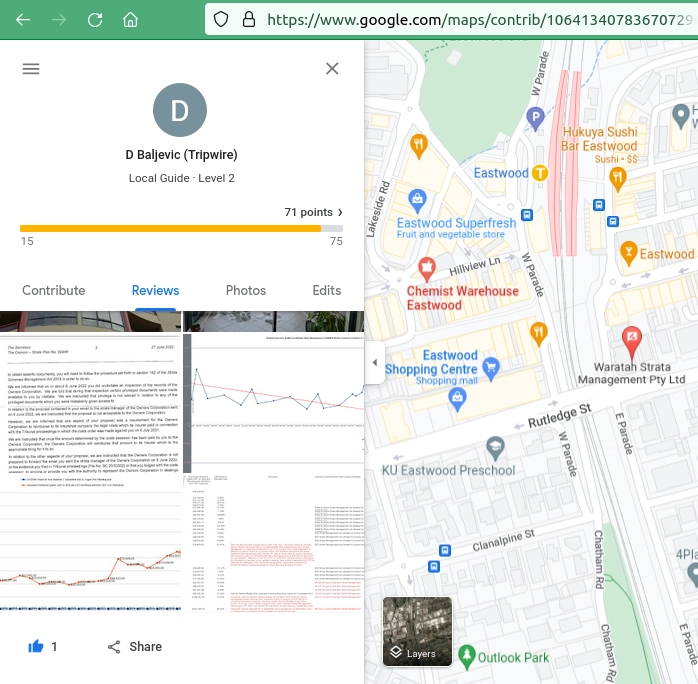Open the red-text table review photo
Screen dimensions: 698x684
coord(274,543)
